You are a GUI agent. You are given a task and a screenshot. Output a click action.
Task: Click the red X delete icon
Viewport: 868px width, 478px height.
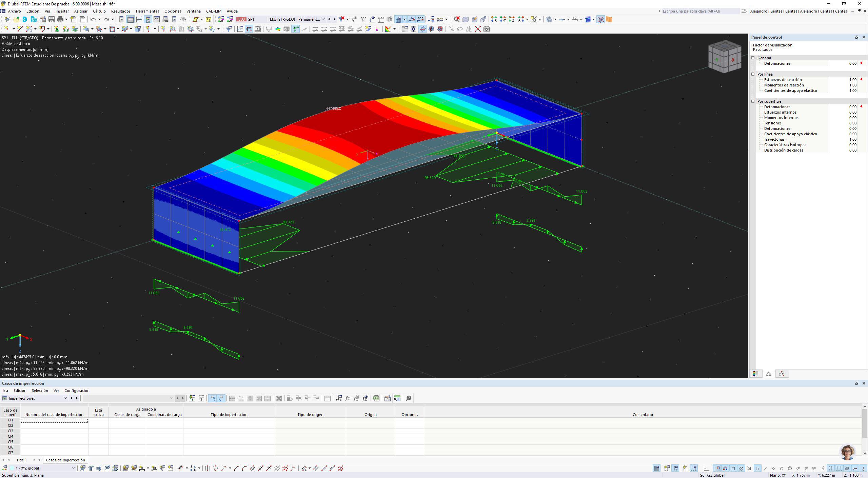tap(477, 29)
